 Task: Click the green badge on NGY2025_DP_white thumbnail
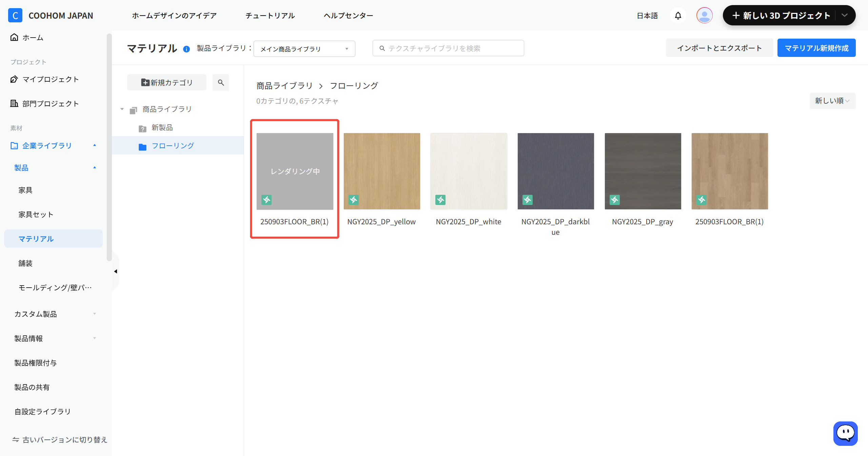tap(440, 200)
